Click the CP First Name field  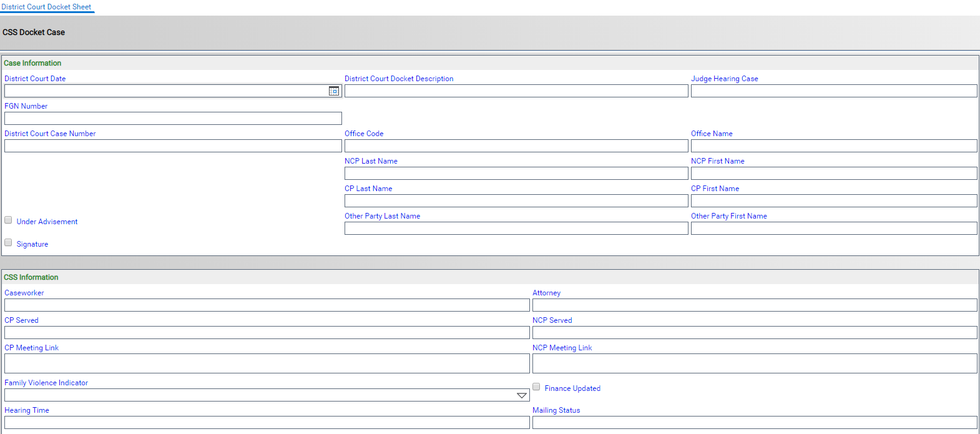tap(834, 201)
